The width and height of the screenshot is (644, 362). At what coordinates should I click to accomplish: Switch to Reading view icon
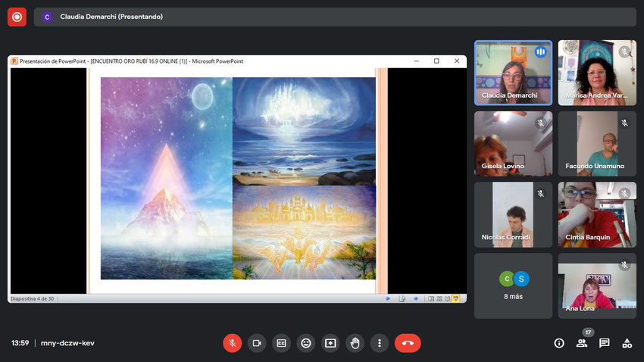click(447, 299)
